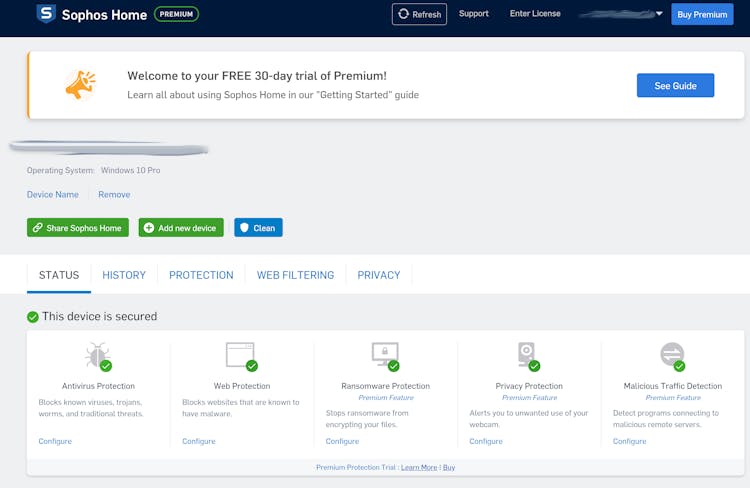Screen dimensions: 750x488
Task: Configure Antivirus Protection
Action: coord(55,441)
